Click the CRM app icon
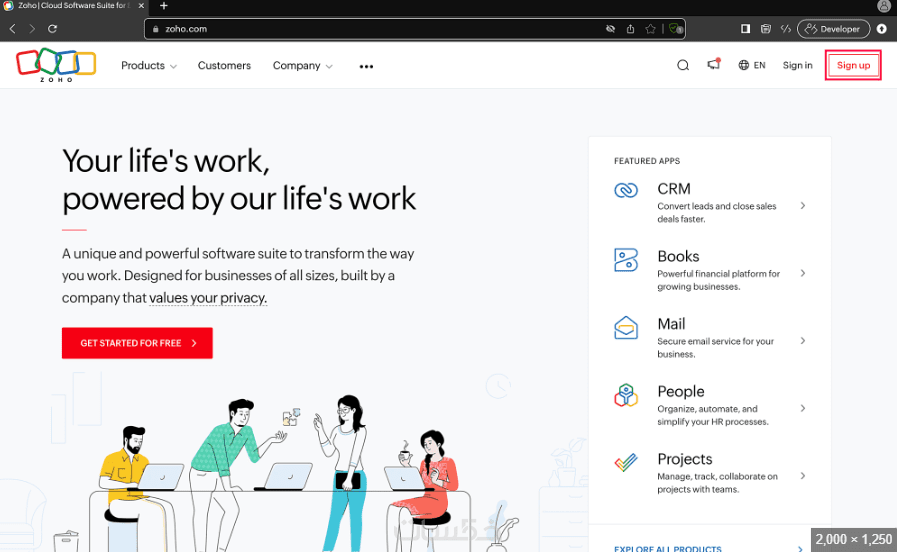Viewport: 897px width, 552px height. pyautogui.click(x=626, y=190)
